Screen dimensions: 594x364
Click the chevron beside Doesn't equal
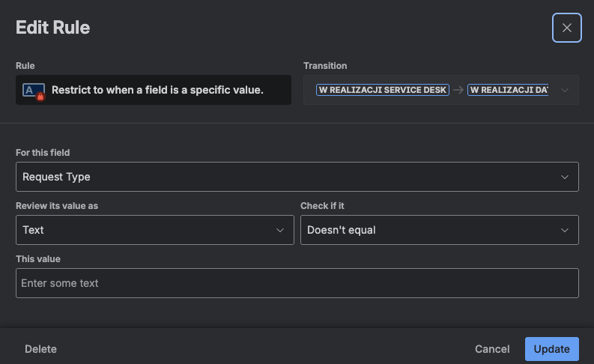click(565, 230)
